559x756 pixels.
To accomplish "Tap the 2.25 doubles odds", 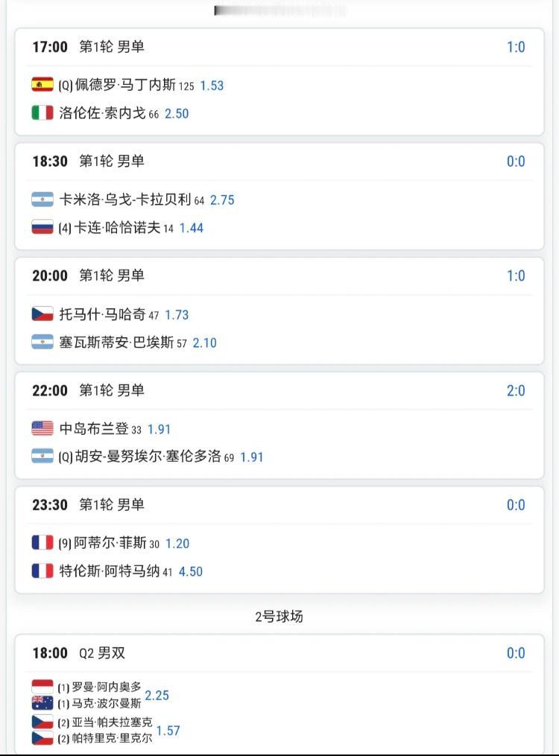I will click(x=157, y=696).
